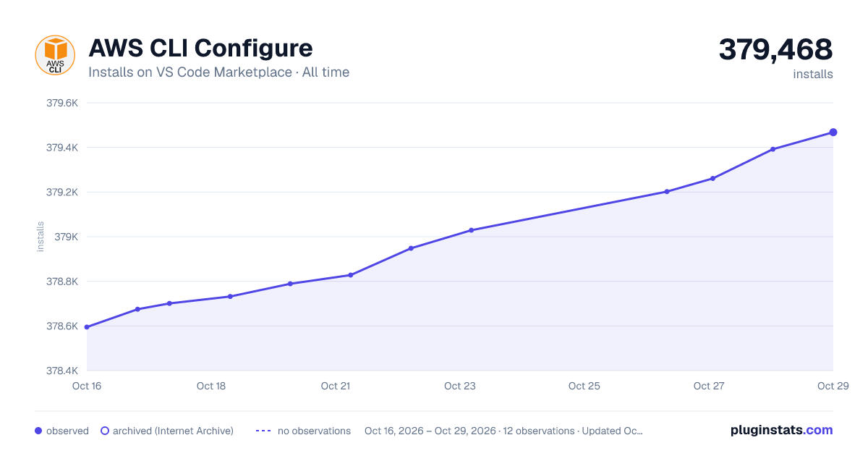Click 'Installs on VS Code Marketplace · All time' subtitle
Image resolution: width=868 pixels, height=456 pixels.
click(218, 72)
